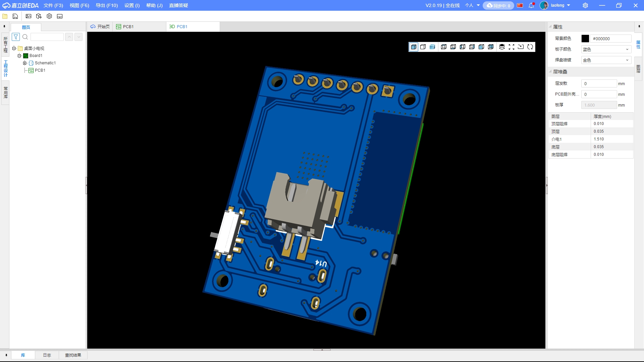644x362 pixels.
Task: Open the 视图 (F6) menu
Action: pos(79,5)
